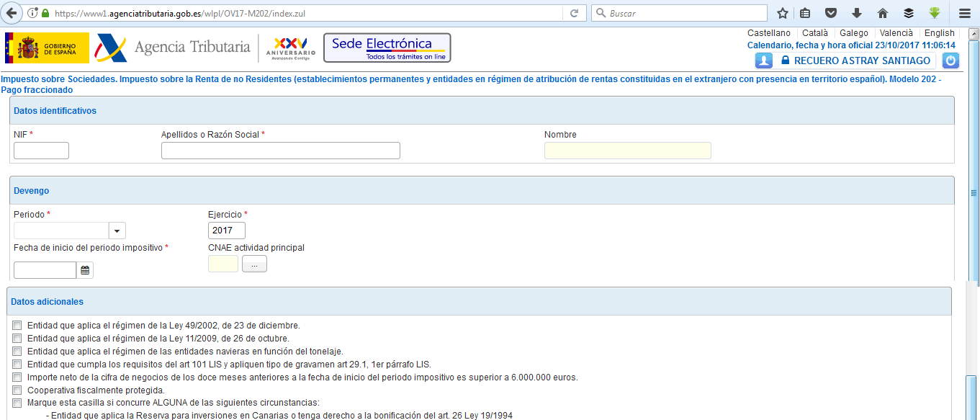Check Ley 49/2002 regime checkbox
This screenshot has height=420, width=980.
17,326
